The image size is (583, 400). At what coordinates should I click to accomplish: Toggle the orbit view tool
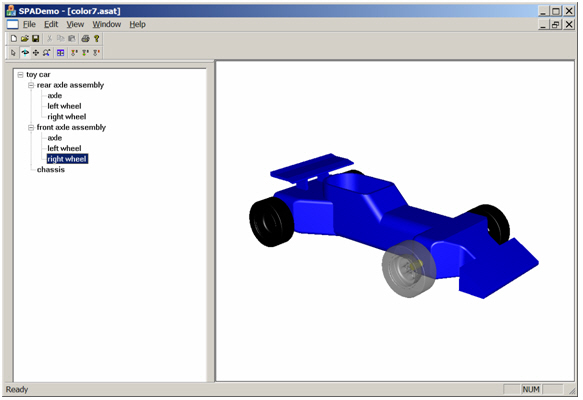(25, 53)
